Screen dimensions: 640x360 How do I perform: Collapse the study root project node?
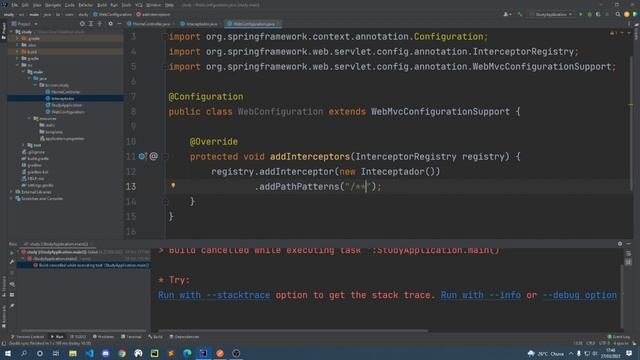12,31
